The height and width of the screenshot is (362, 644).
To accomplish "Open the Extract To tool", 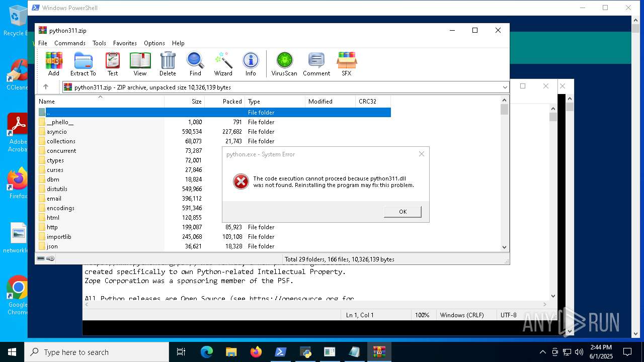I will [x=83, y=64].
